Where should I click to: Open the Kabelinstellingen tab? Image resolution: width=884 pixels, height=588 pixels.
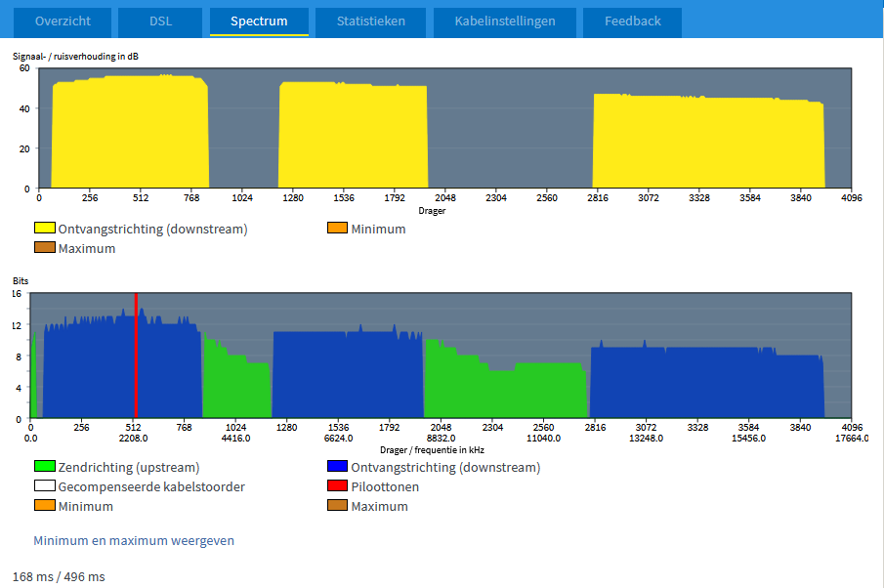point(505,21)
